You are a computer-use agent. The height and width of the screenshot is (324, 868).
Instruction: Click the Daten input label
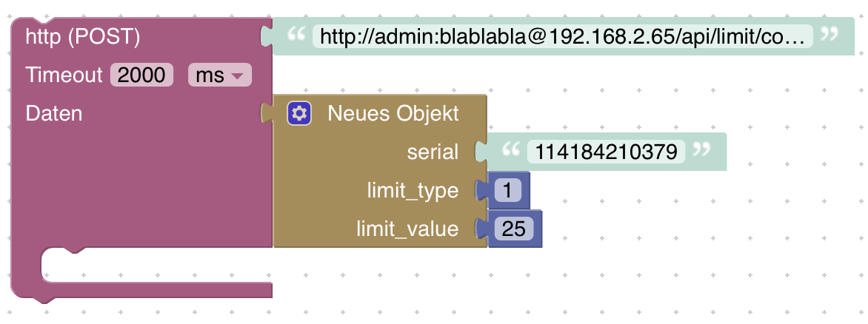[53, 114]
